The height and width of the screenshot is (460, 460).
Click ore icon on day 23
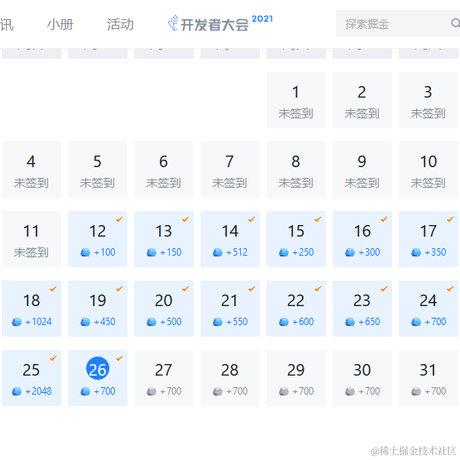[350, 322]
